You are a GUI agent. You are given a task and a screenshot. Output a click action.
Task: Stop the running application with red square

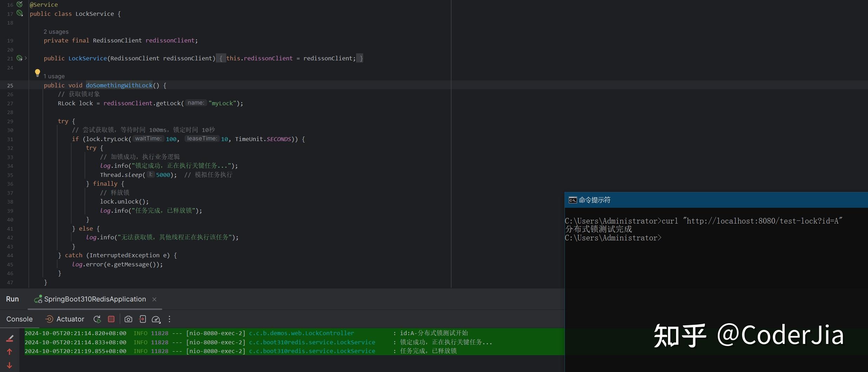click(x=111, y=319)
